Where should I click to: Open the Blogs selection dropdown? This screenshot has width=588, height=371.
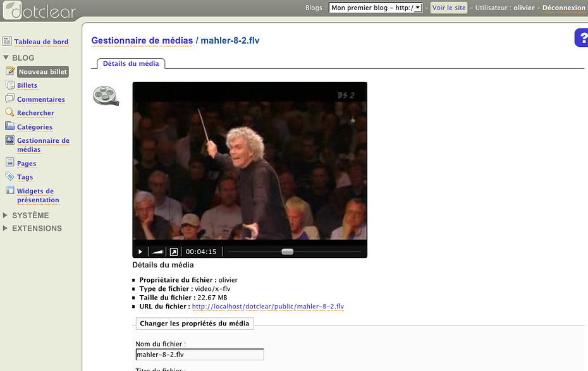pos(376,8)
